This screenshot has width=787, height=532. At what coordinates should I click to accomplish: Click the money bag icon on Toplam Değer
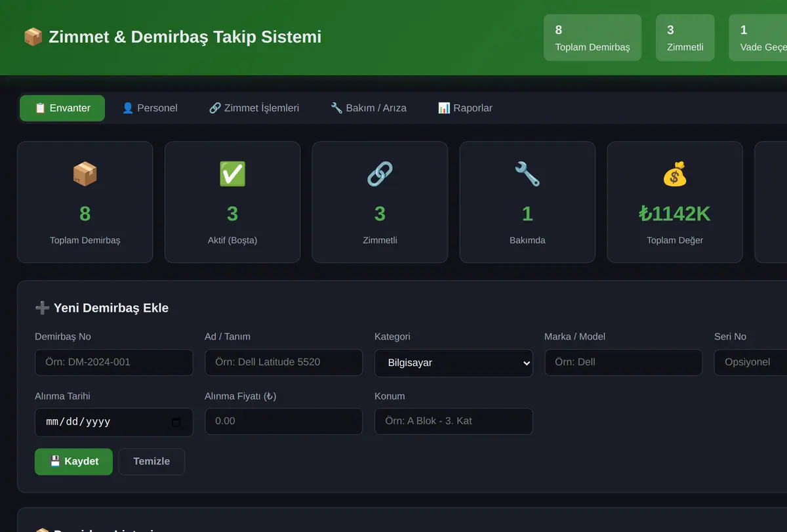click(x=675, y=174)
